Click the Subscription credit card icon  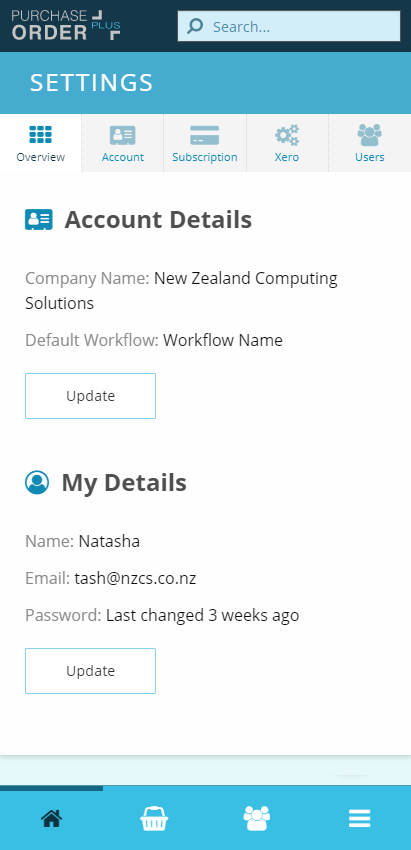204,135
